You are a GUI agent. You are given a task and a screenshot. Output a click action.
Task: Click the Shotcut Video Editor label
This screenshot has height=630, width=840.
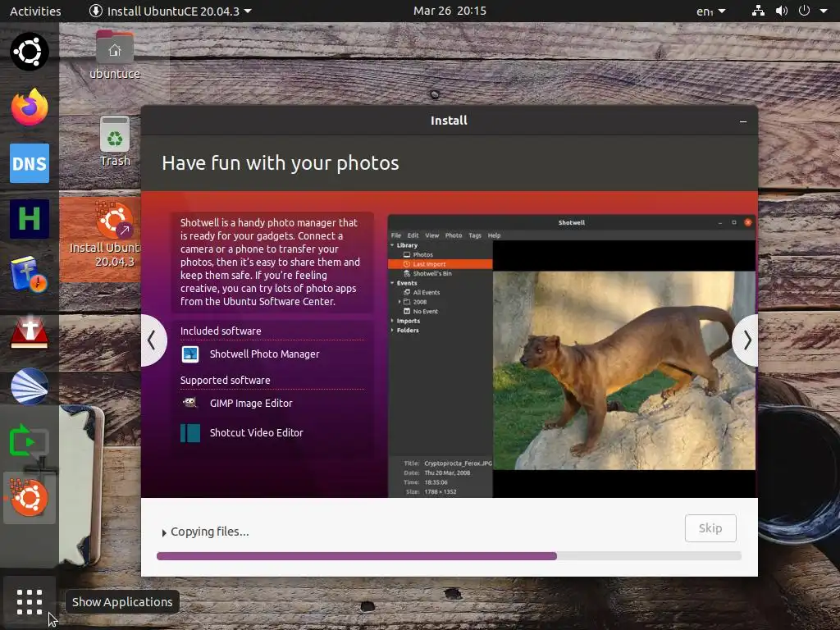point(257,433)
